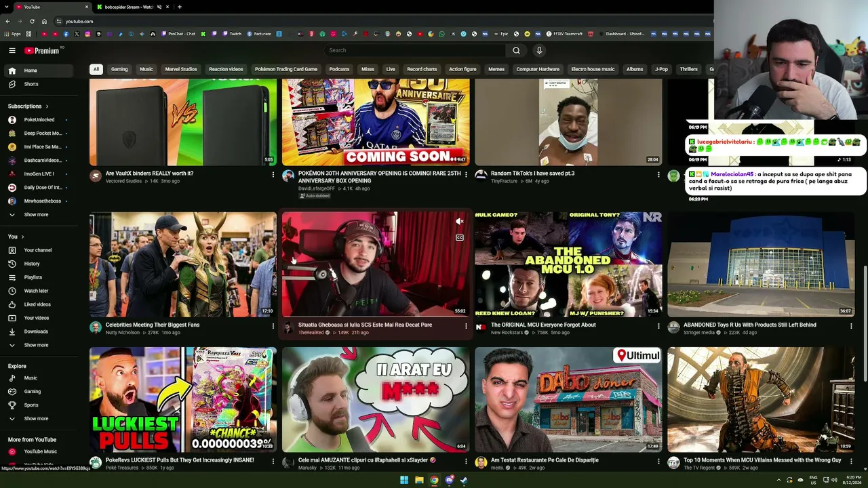Screen dimensions: 868x488
Task: Click the browser home button
Action: (44, 21)
